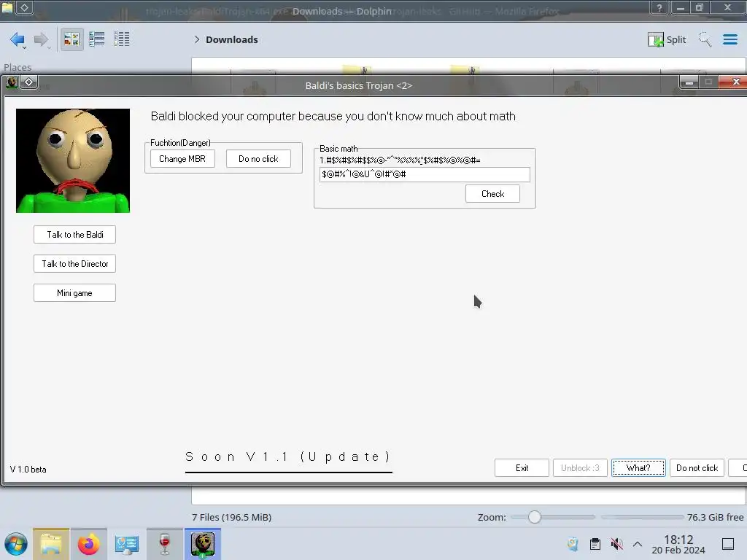
Task: Click Talk to the Director button
Action: [75, 264]
